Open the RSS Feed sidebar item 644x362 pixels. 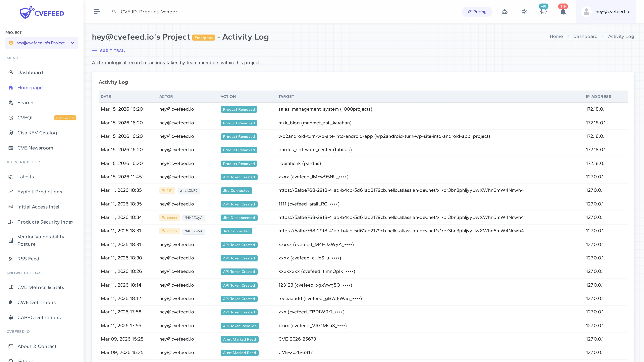pyautogui.click(x=28, y=259)
